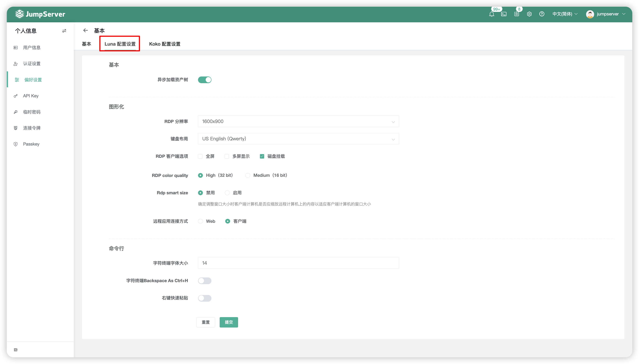Select Web for 远程应用连接方式
This screenshot has width=639, height=364.
coord(200,221)
